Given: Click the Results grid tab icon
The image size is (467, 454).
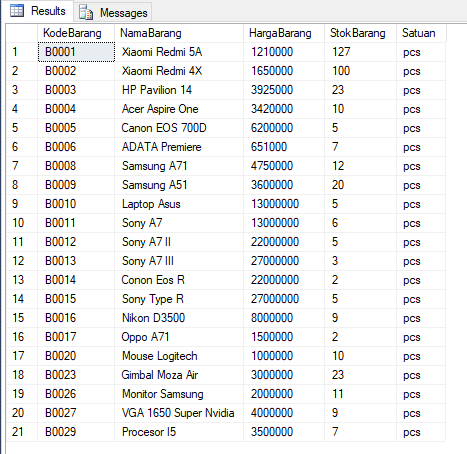Looking at the screenshot, I should [17, 11].
